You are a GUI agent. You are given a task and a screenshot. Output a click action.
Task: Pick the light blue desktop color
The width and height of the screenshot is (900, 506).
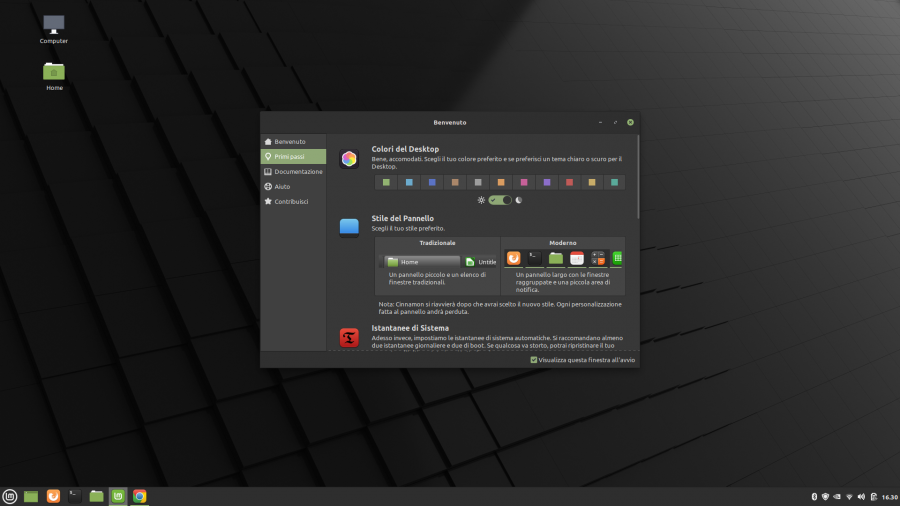pos(409,182)
